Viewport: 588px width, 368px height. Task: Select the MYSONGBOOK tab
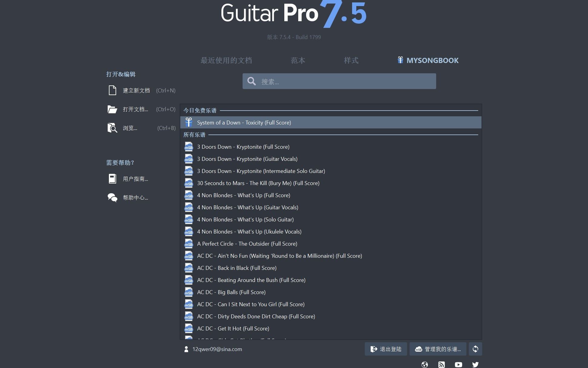click(428, 60)
